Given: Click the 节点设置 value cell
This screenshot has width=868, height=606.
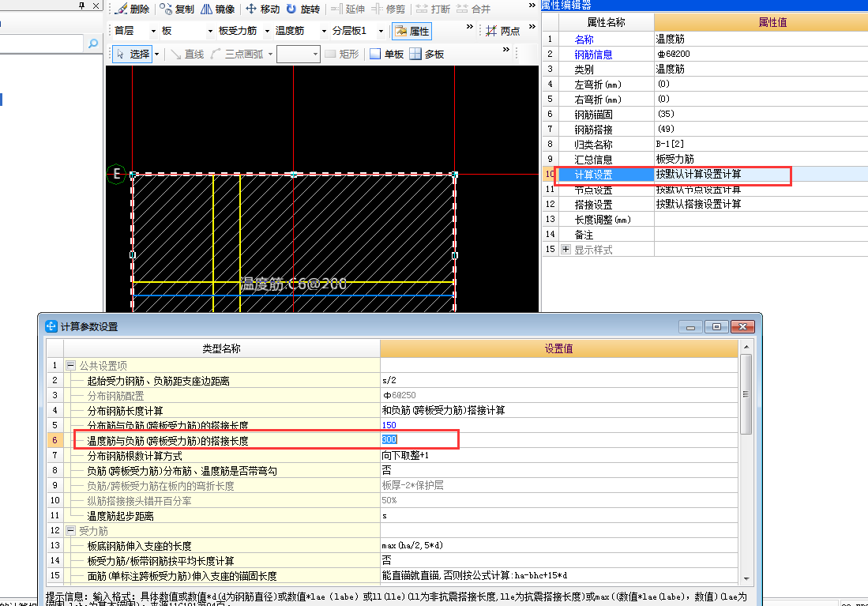Looking at the screenshot, I should (761, 190).
